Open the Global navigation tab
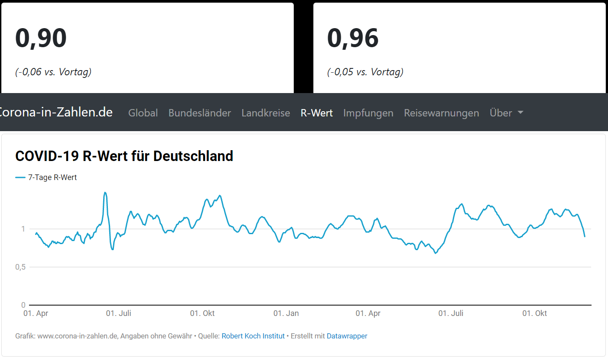Viewport: 608px width, 364px height. [143, 113]
